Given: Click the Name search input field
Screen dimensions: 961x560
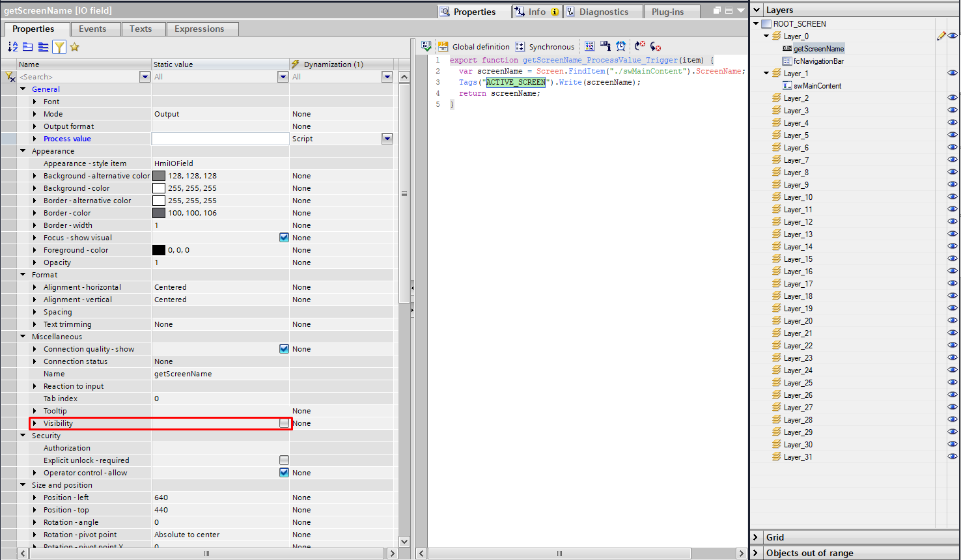Looking at the screenshot, I should coord(78,77).
